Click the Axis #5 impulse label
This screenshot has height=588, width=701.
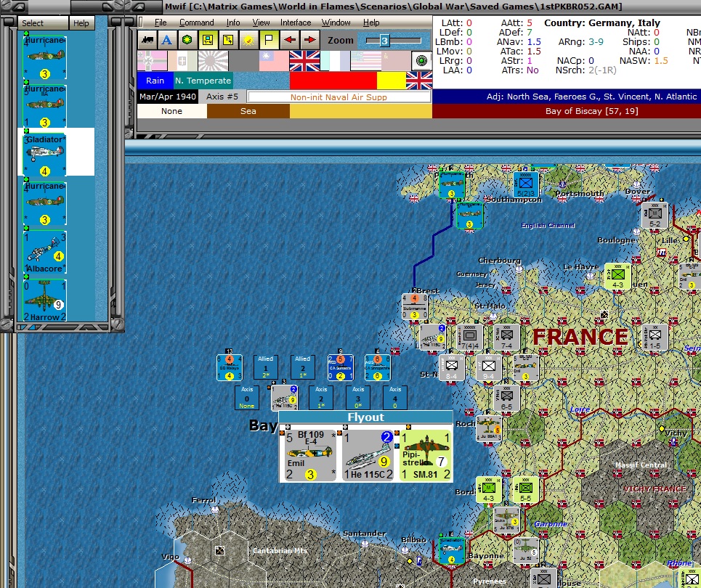point(222,97)
